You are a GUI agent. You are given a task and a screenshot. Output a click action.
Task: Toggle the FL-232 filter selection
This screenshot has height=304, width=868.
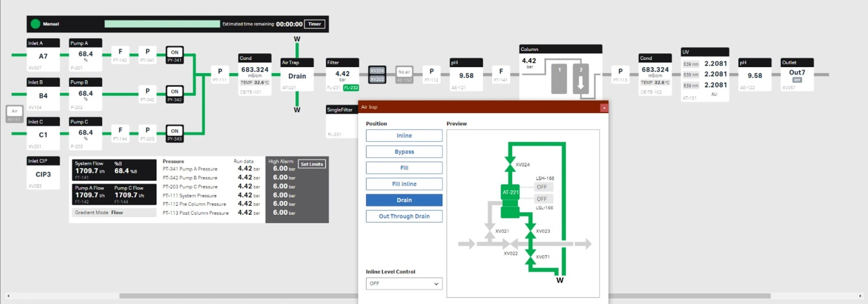pos(351,87)
